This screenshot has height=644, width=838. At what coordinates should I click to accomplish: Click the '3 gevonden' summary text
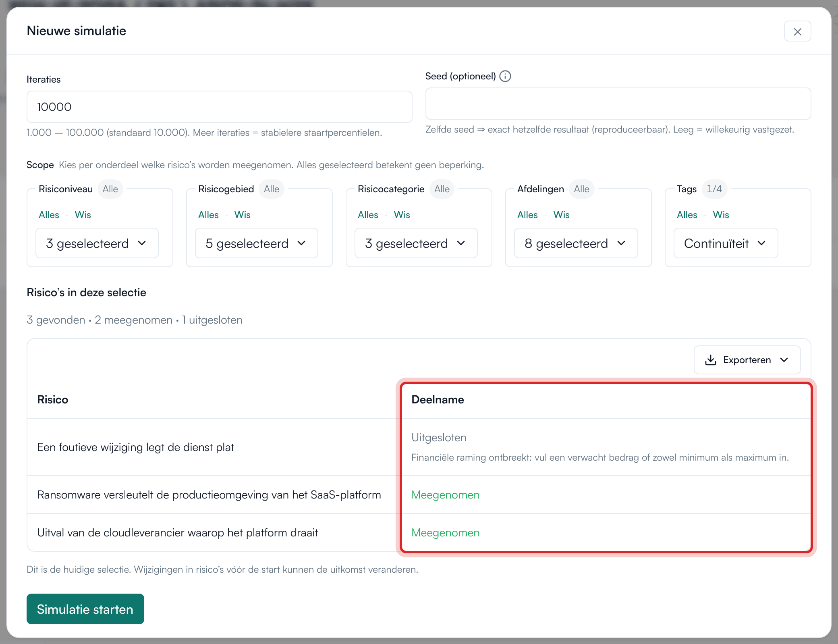56,320
